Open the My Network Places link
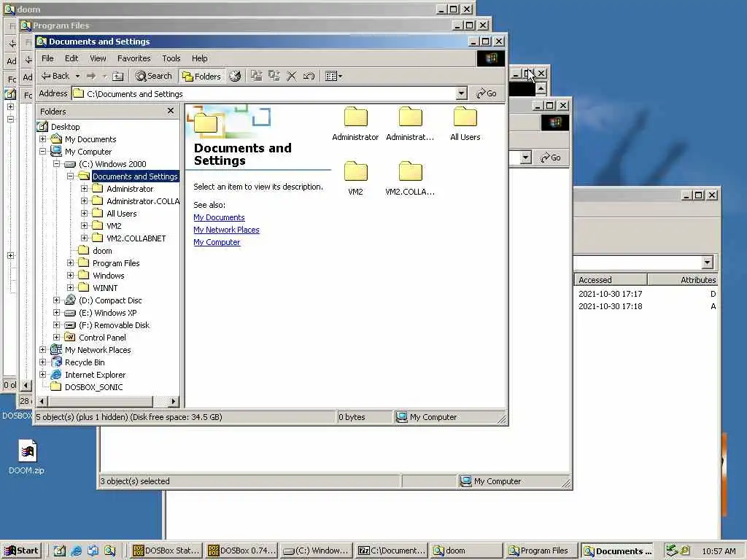The height and width of the screenshot is (560, 747). tap(226, 230)
